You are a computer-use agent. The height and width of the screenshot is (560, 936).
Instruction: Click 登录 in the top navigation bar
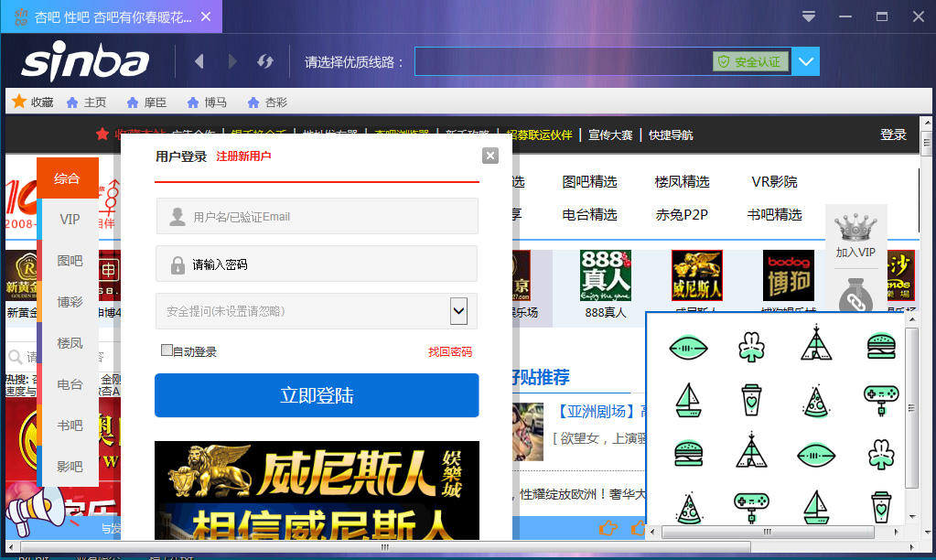click(893, 135)
